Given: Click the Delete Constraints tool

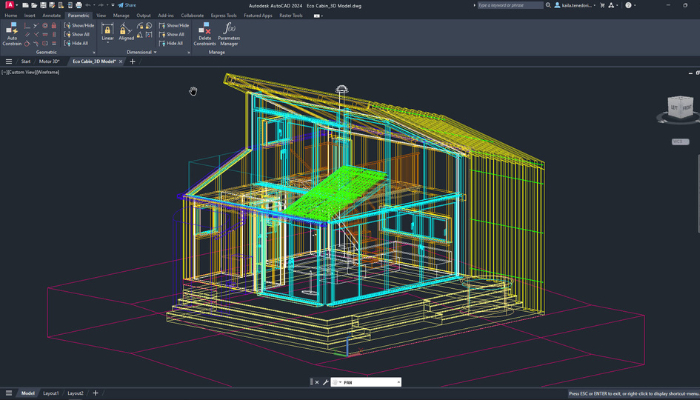Looking at the screenshot, I should pos(205,34).
